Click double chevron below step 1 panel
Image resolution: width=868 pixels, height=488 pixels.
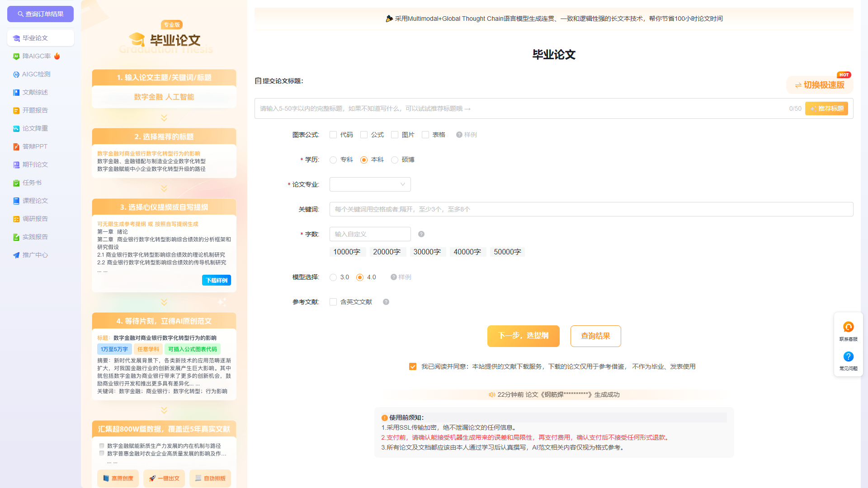pyautogui.click(x=164, y=117)
